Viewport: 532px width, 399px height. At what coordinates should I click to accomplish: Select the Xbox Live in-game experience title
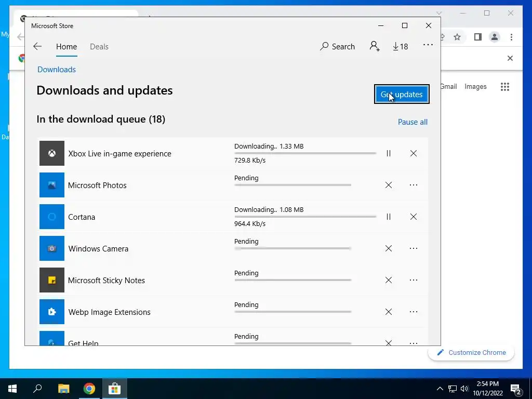click(120, 154)
